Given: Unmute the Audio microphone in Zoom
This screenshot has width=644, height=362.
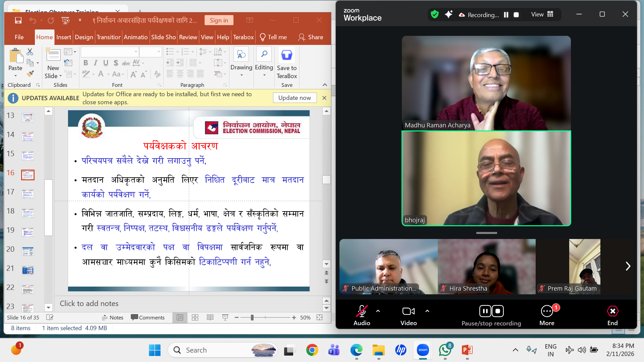Looking at the screenshot, I should pyautogui.click(x=362, y=311).
